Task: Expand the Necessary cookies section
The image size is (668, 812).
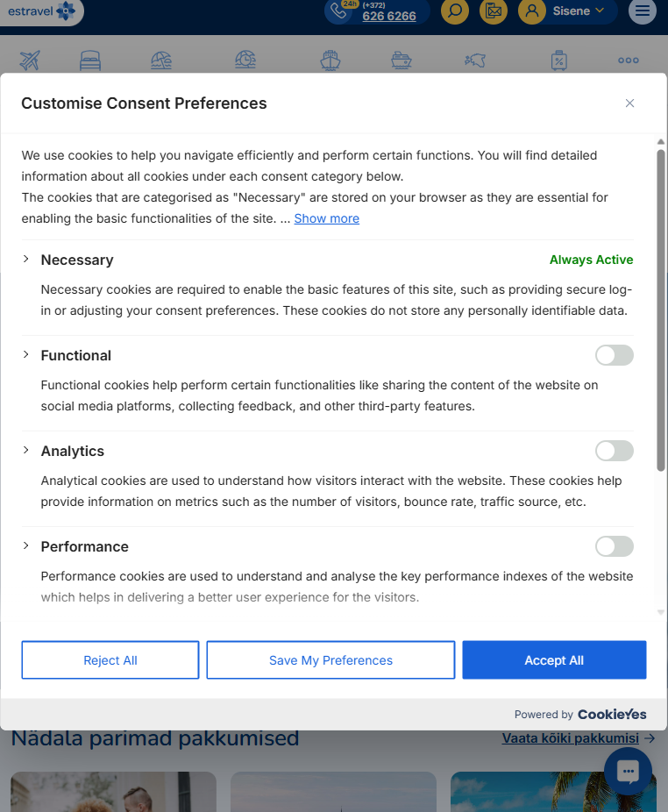Action: (26, 259)
